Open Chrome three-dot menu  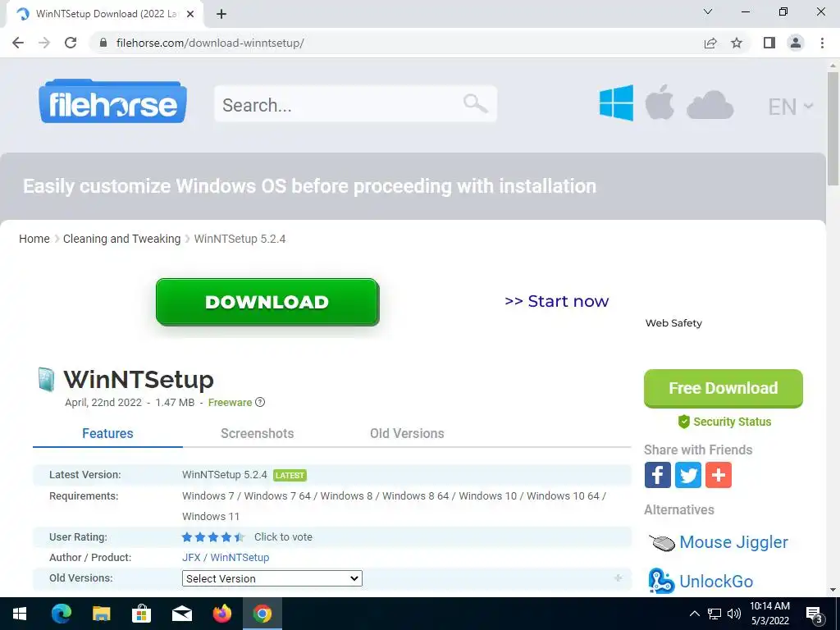click(x=822, y=43)
